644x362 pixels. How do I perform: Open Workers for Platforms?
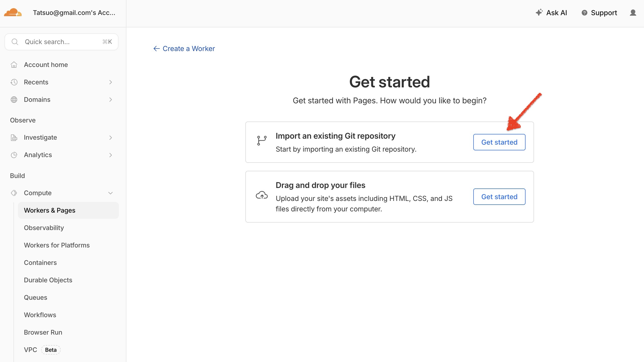57,245
